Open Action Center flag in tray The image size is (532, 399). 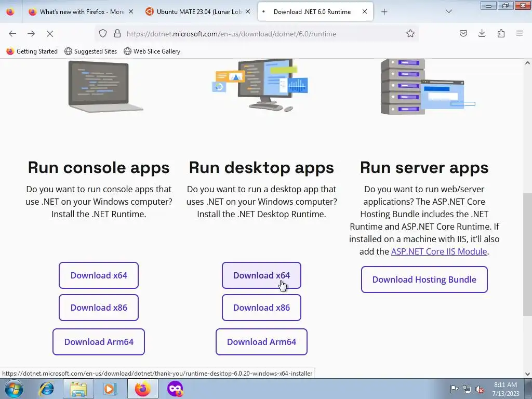click(454, 389)
